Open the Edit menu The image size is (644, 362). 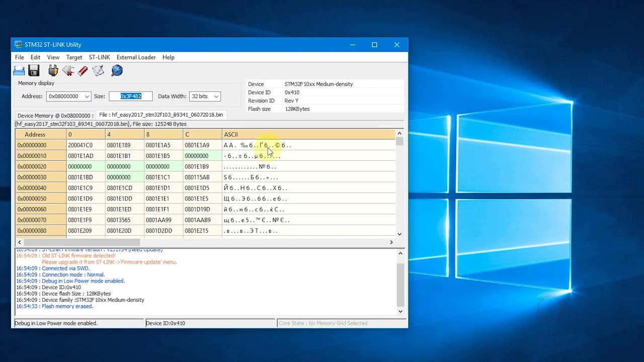point(35,57)
